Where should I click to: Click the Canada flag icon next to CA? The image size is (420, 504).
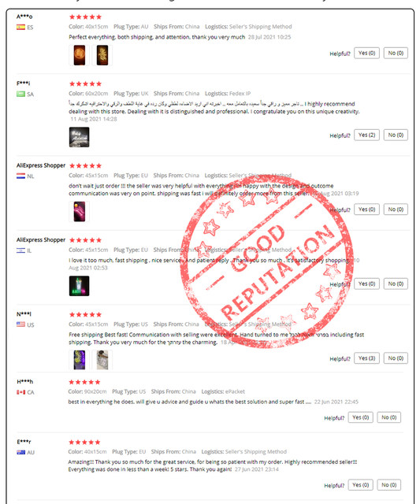[21, 392]
